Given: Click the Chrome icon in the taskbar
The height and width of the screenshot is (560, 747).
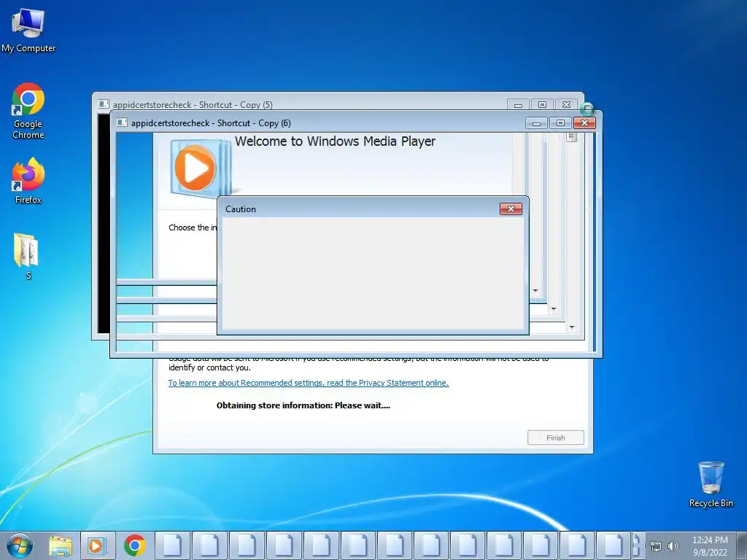Looking at the screenshot, I should (134, 545).
